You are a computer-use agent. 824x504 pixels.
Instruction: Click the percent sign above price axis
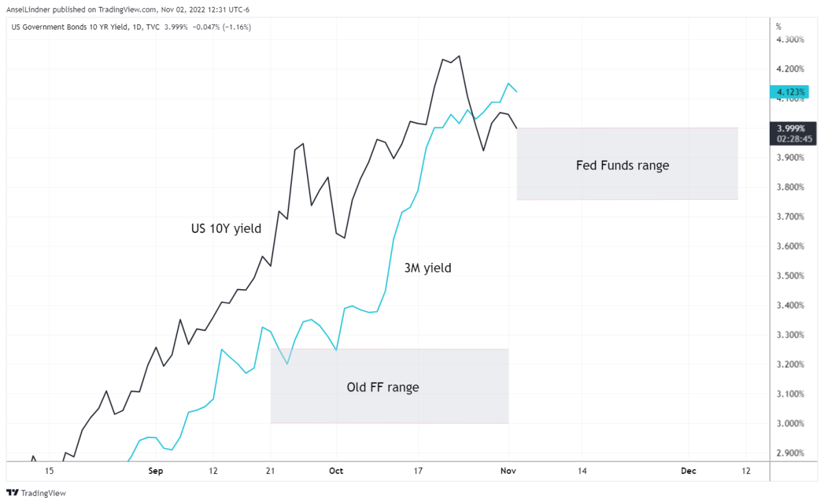click(x=779, y=26)
